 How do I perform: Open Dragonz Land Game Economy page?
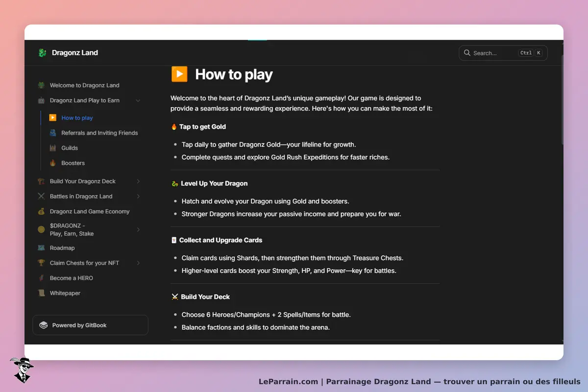(x=90, y=212)
